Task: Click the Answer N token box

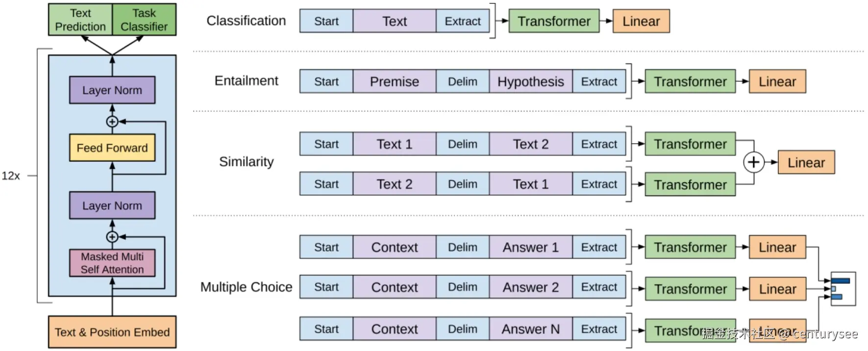Action: pos(530,329)
